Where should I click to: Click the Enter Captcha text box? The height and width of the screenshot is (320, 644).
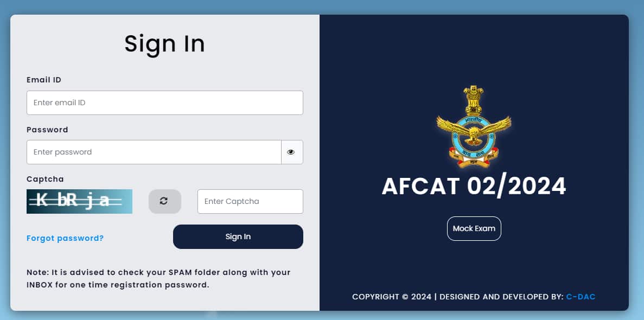250,201
